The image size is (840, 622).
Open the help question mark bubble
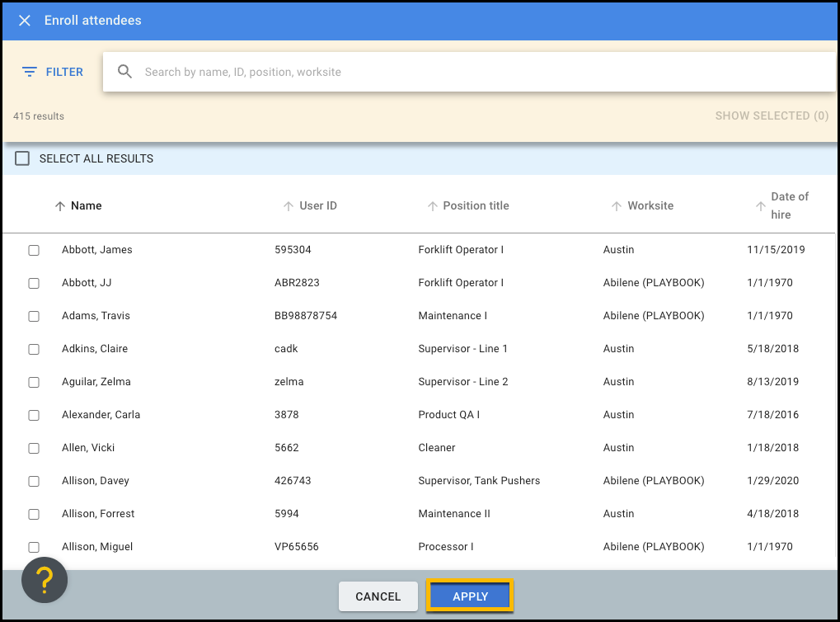[x=44, y=580]
